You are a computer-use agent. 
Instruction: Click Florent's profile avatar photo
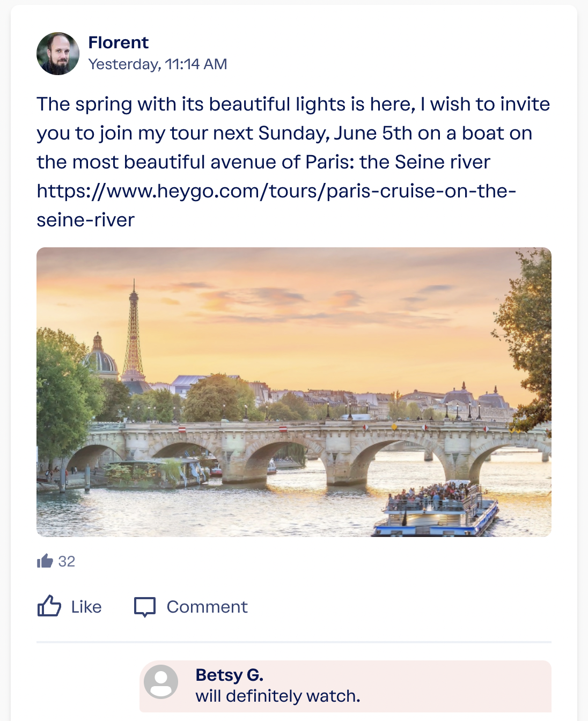(x=58, y=54)
